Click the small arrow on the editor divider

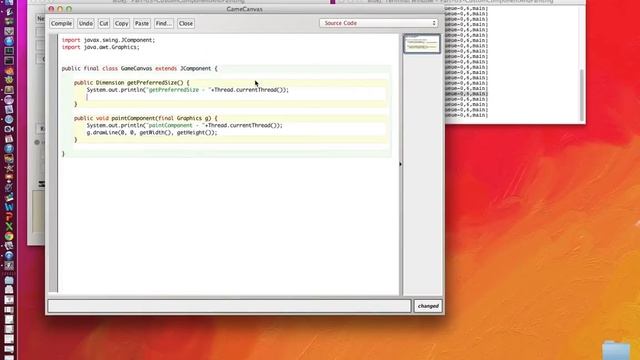400,164
